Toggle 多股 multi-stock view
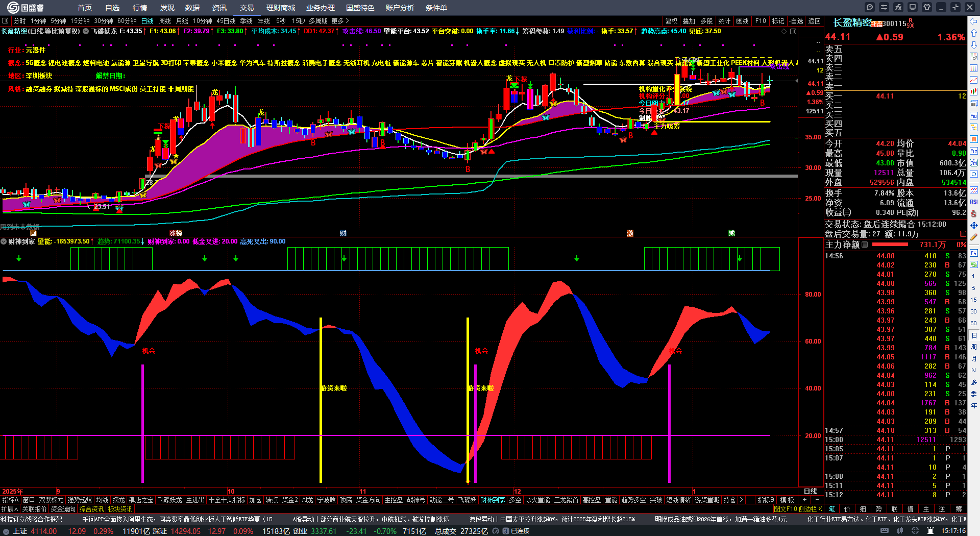Screen dimensions: 980x536 point(706,21)
